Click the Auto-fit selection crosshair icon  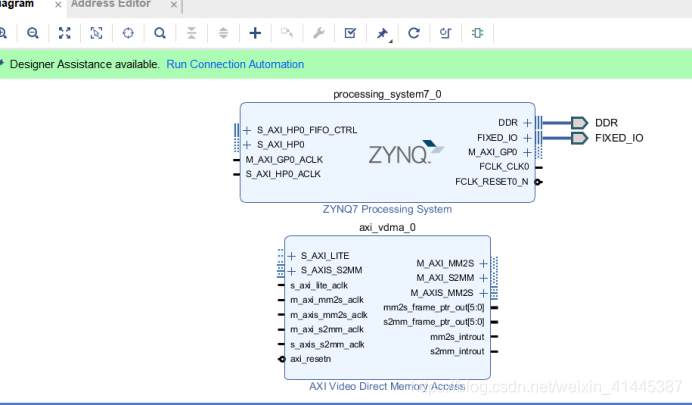(128, 33)
